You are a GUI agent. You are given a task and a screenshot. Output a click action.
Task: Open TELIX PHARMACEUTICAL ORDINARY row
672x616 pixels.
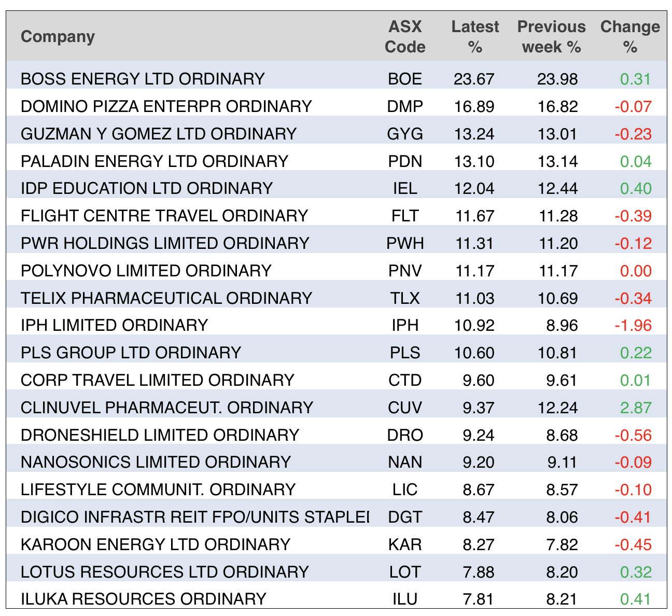[x=166, y=298]
